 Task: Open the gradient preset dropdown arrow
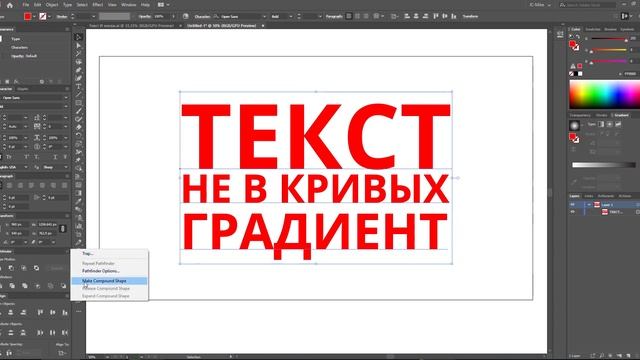582,125
